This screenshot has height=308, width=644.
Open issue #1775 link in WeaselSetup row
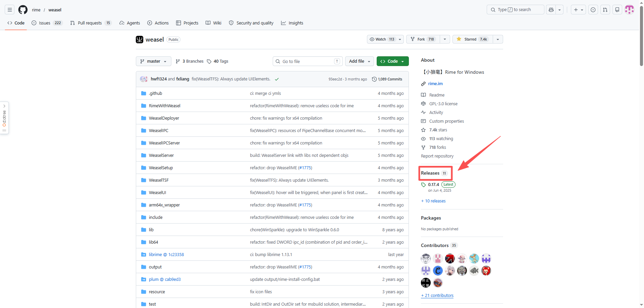click(305, 168)
